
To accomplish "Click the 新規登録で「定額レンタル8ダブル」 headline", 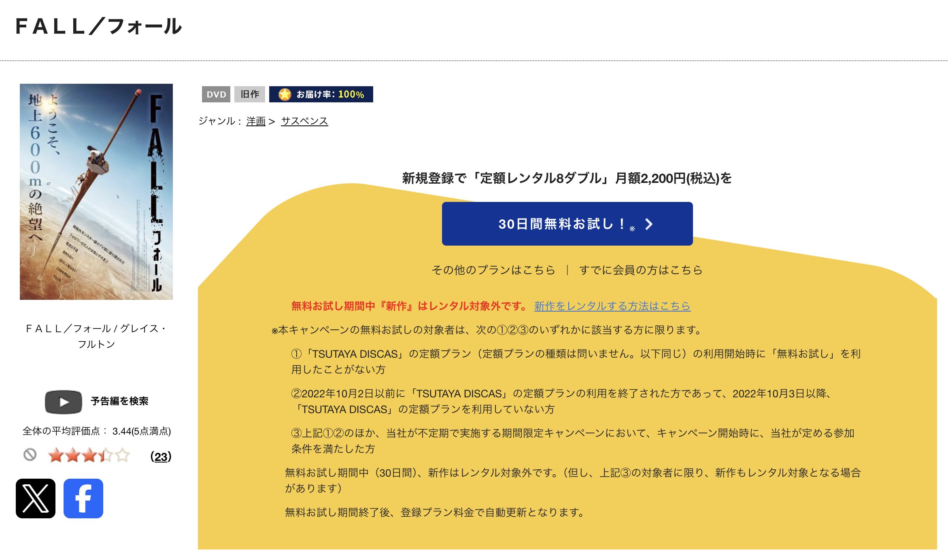I will [567, 178].
